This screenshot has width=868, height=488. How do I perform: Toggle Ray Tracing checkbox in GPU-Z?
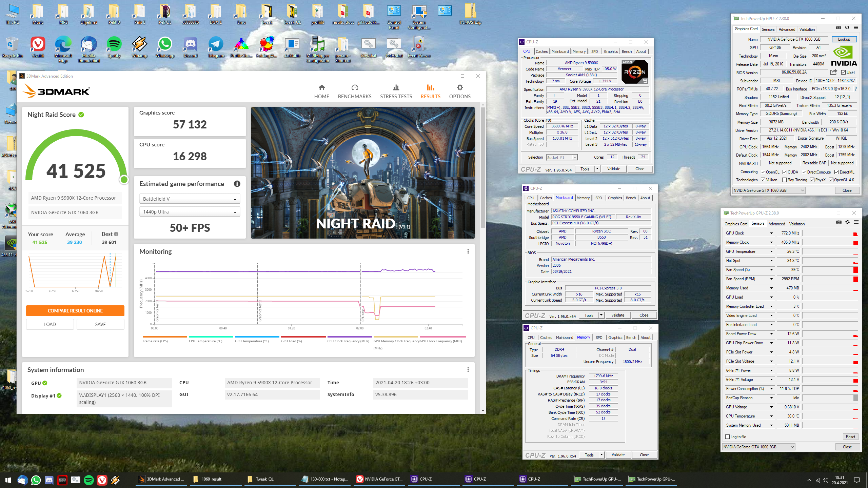pos(784,180)
